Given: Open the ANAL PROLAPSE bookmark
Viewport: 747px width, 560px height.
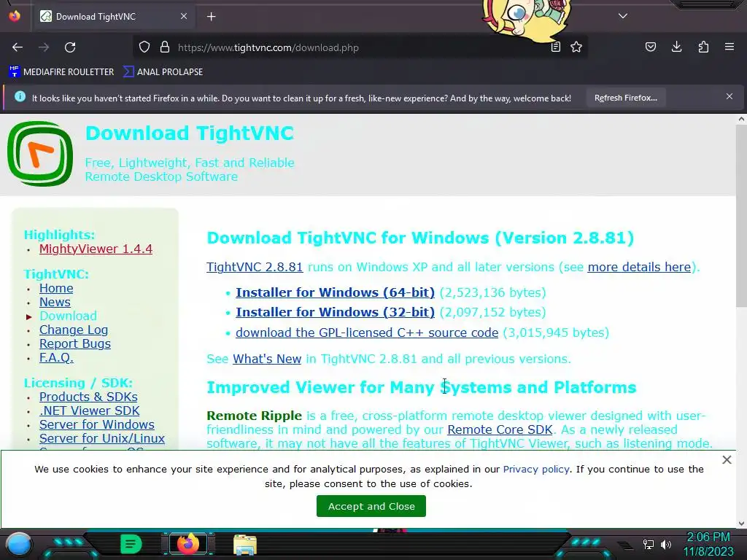Looking at the screenshot, I should 163,72.
